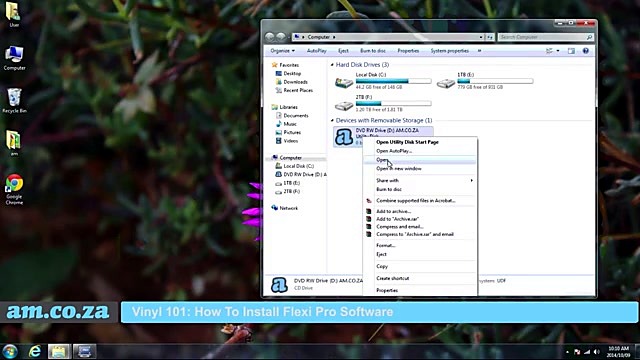Show hidden system tray icons
640x360 pixels.
[567, 352]
